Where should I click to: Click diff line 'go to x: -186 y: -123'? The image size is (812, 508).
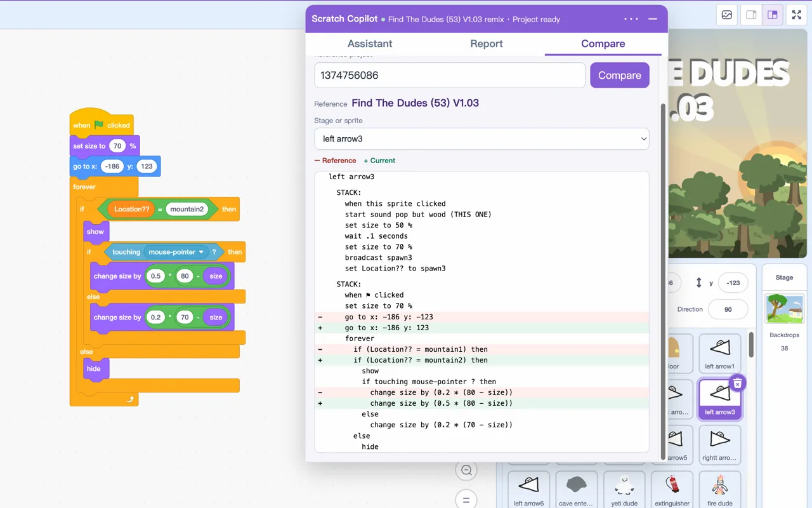tap(481, 317)
